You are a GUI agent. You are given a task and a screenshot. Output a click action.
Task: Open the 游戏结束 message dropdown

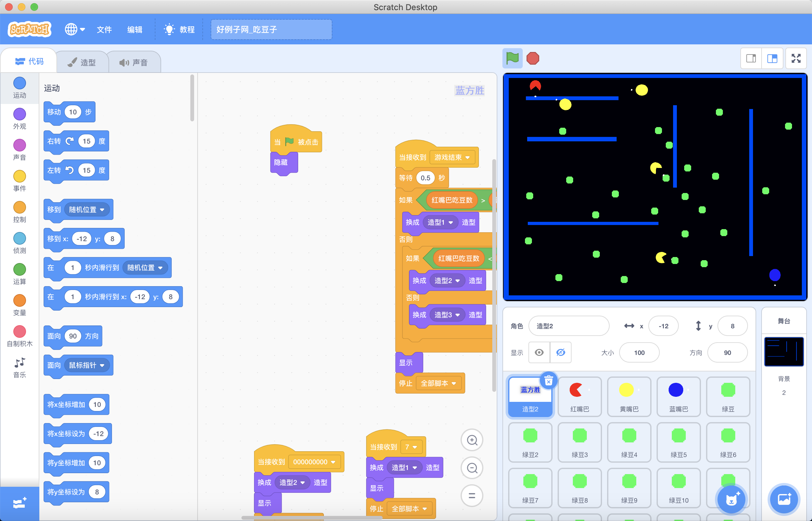tap(452, 157)
